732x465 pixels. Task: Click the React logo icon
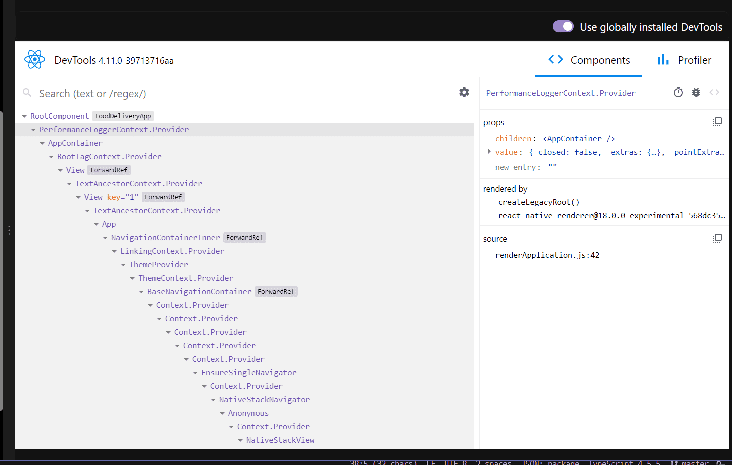coord(35,60)
